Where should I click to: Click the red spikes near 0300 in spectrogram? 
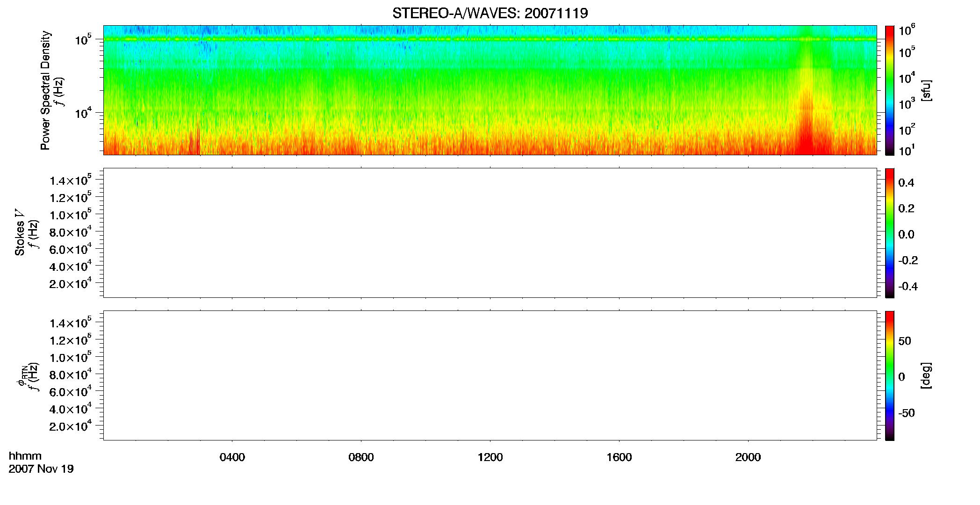[195, 140]
